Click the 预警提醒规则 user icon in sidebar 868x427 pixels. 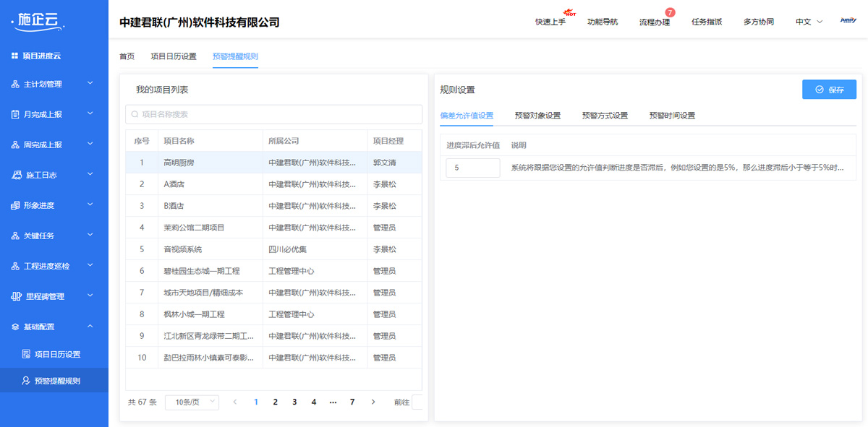point(26,381)
